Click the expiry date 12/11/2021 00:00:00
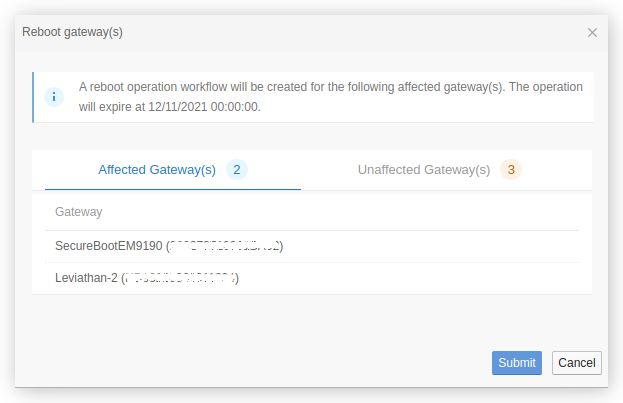The height and width of the screenshot is (403, 623). 204,107
